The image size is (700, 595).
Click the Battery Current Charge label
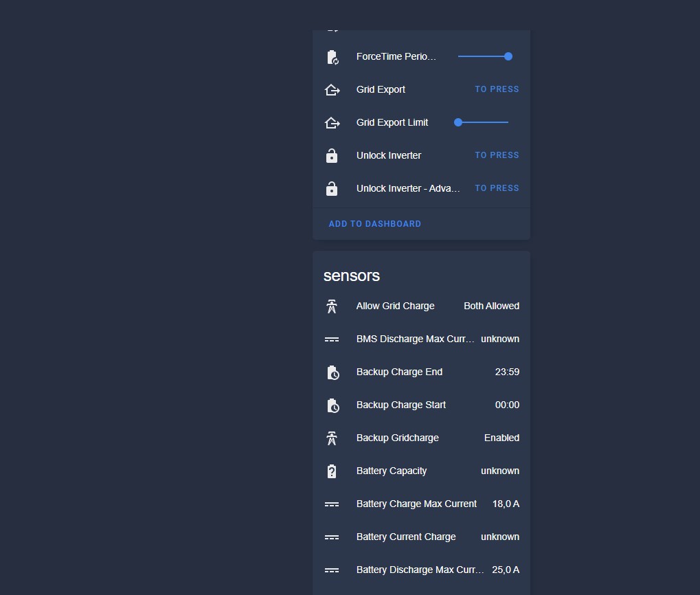point(406,537)
